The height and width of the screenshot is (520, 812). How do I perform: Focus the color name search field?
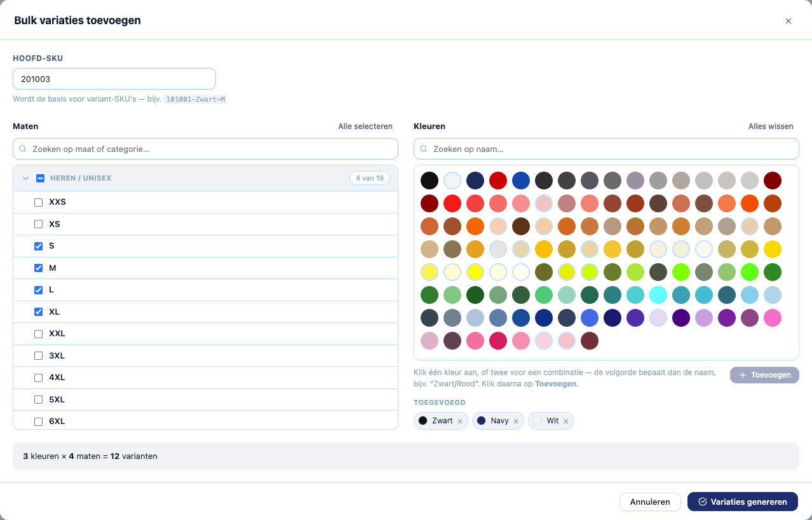click(x=606, y=149)
